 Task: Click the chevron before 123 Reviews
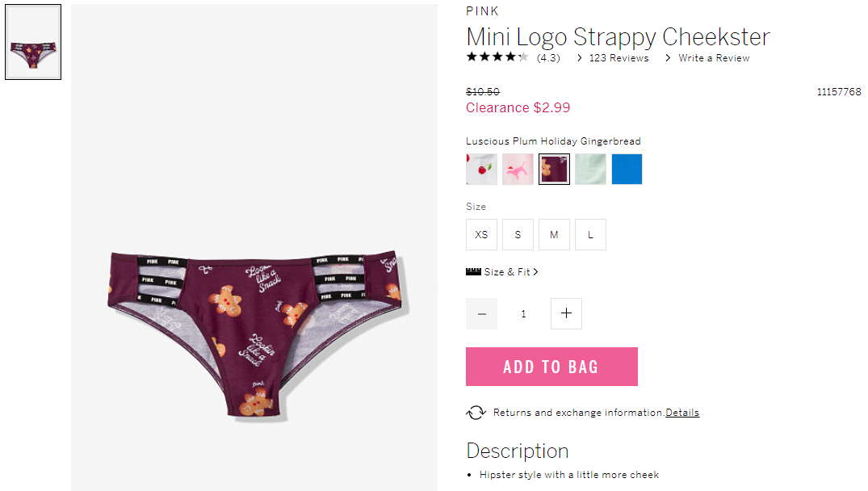[579, 57]
